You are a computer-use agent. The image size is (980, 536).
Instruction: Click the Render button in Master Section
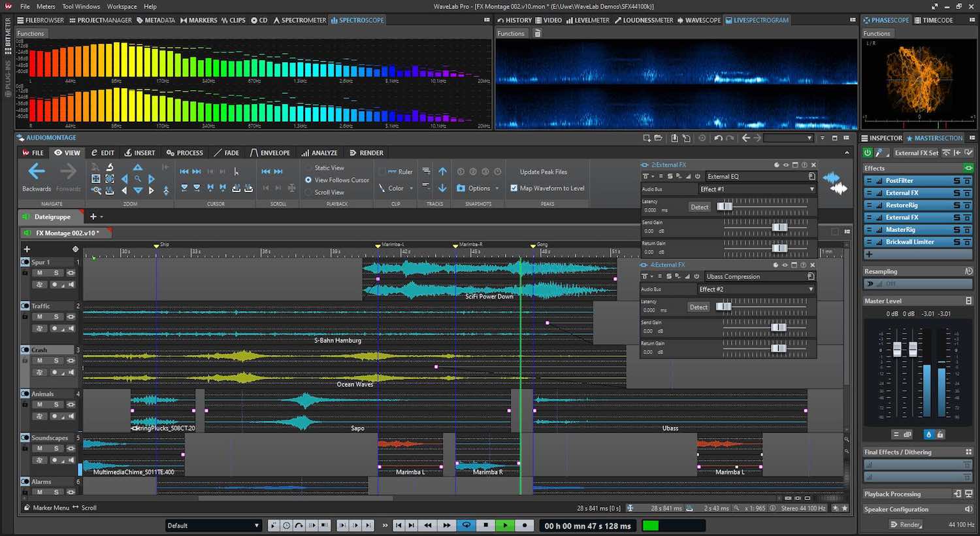point(907,525)
